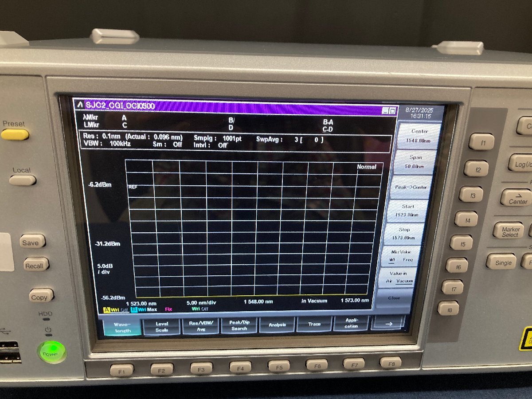The width and height of the screenshot is (532, 399).
Task: Hit the Local key
Action: point(22,180)
